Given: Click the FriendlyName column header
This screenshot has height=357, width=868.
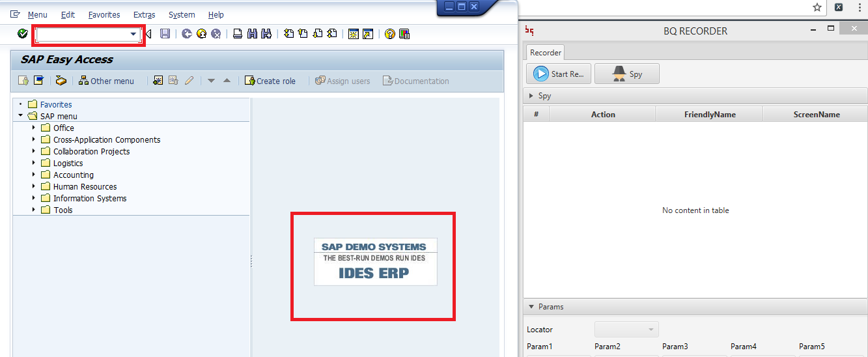Looking at the screenshot, I should click(710, 114).
